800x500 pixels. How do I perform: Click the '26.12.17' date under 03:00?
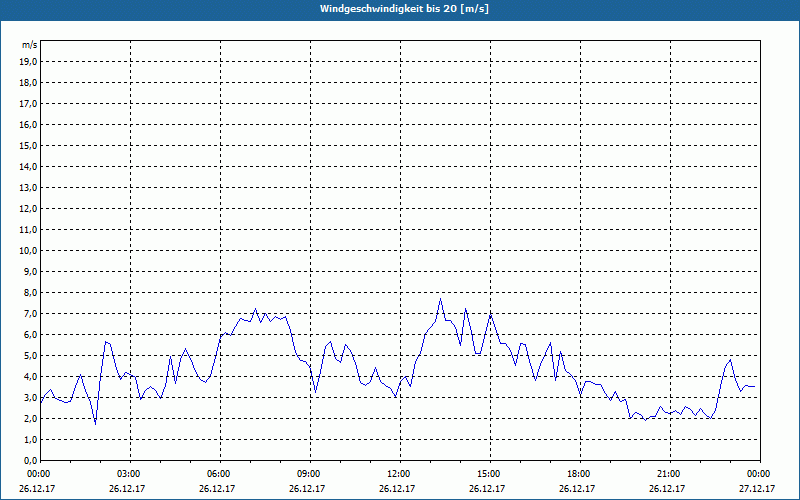click(x=127, y=488)
